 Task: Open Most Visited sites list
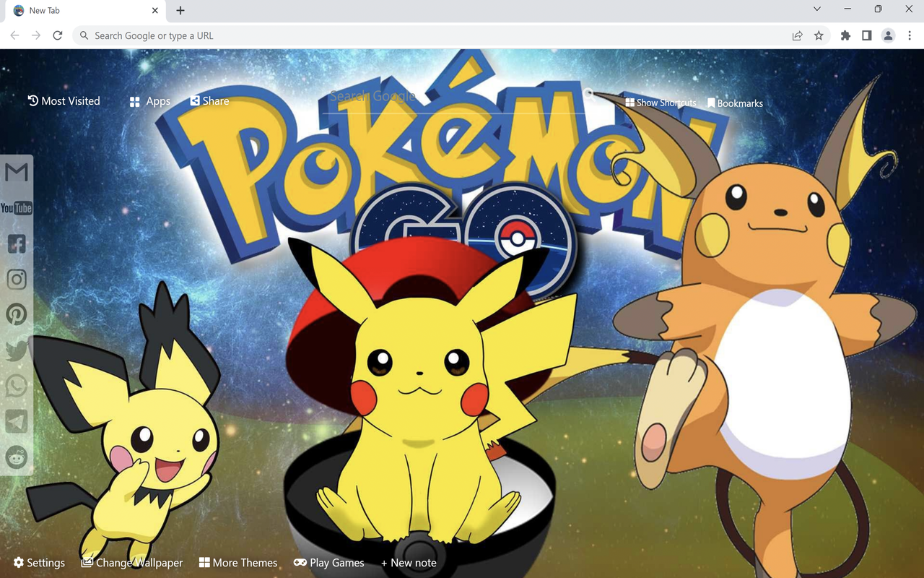click(x=64, y=101)
